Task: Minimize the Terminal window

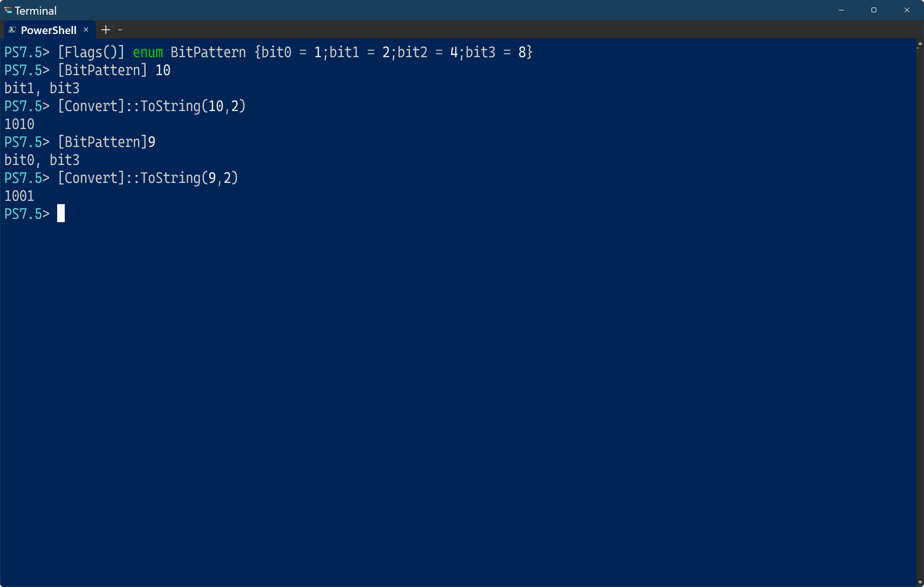Action: [841, 10]
